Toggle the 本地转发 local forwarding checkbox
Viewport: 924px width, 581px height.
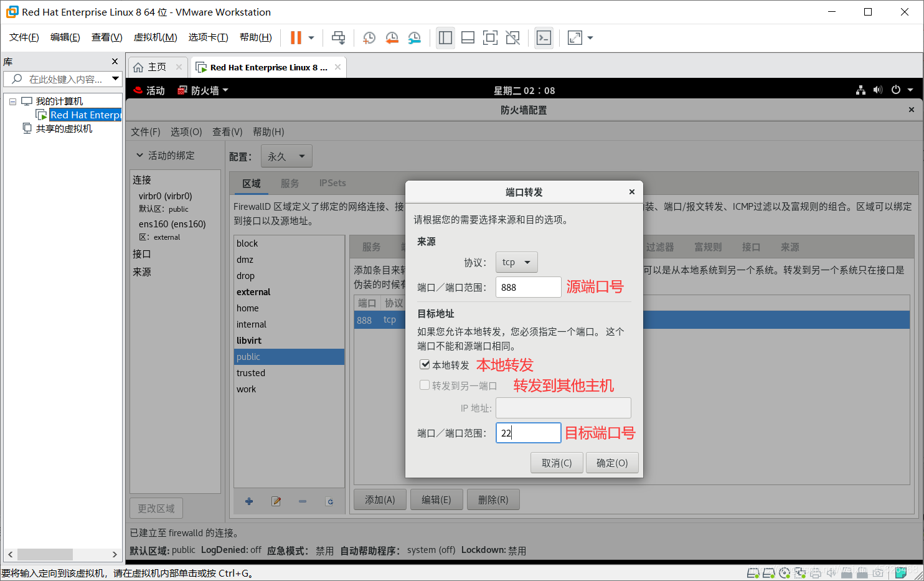425,364
